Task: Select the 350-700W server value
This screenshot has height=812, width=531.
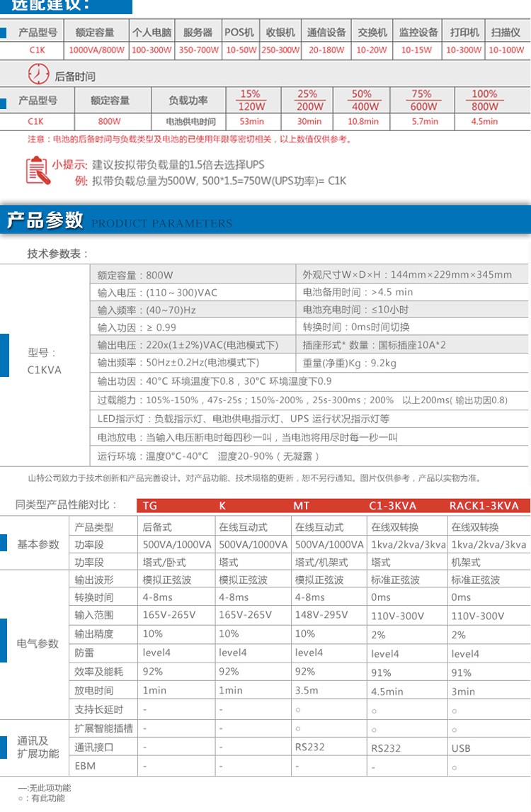Action: coord(199,50)
